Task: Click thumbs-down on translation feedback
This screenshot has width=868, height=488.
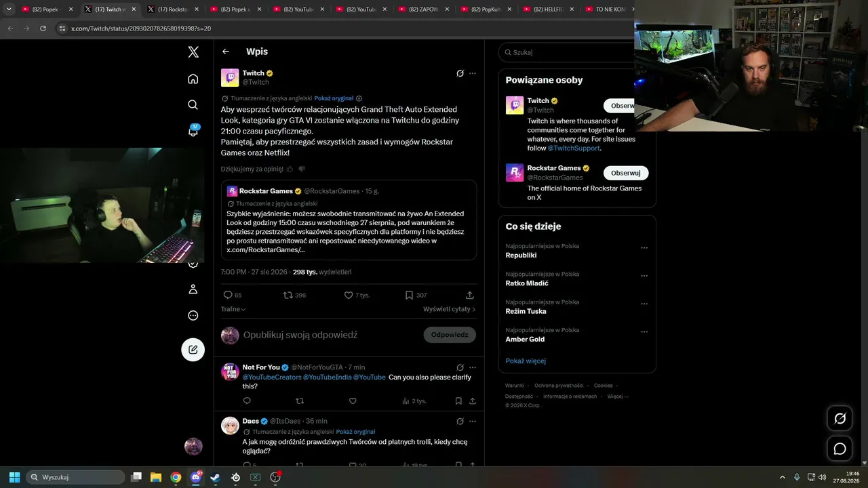Action: click(302, 169)
